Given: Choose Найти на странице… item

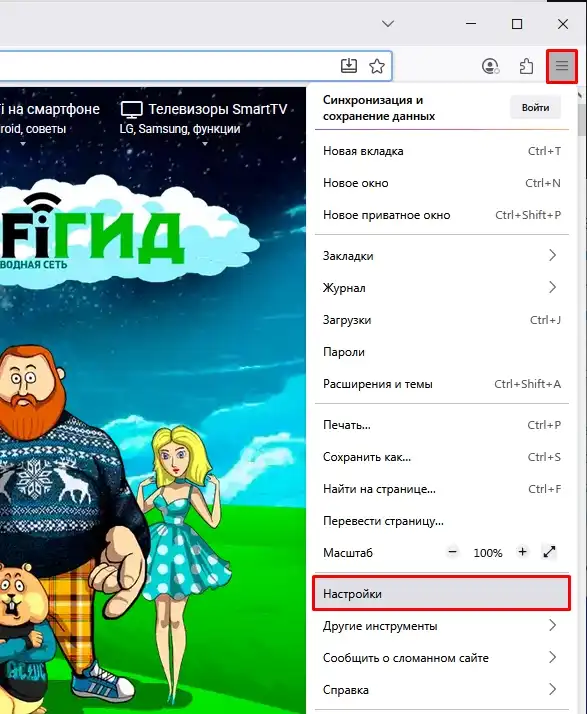Looking at the screenshot, I should (x=442, y=489).
